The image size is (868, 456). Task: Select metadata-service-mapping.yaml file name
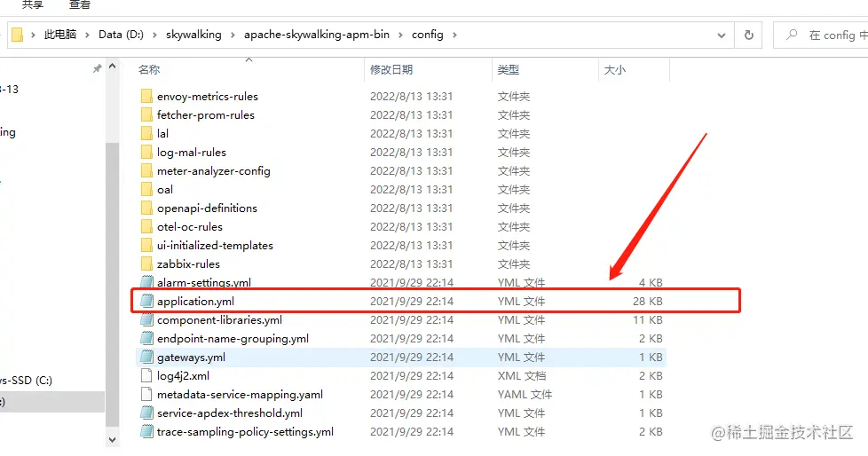[x=240, y=394]
